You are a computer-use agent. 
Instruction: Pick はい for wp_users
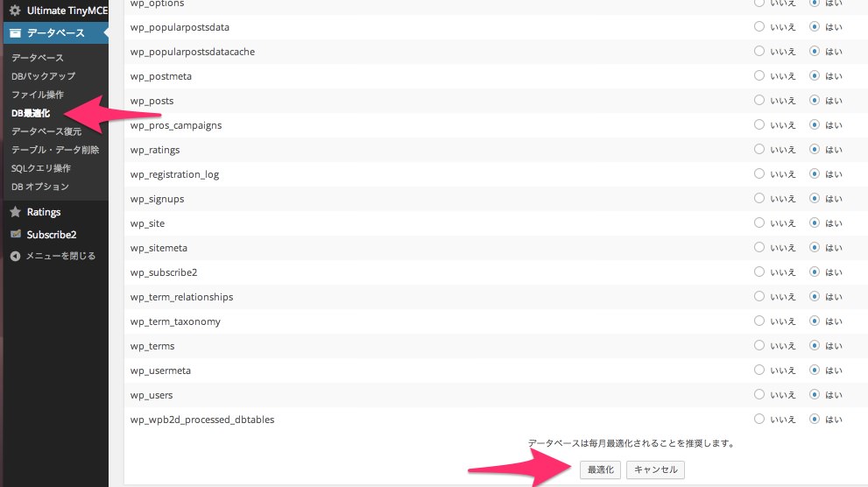click(x=815, y=394)
